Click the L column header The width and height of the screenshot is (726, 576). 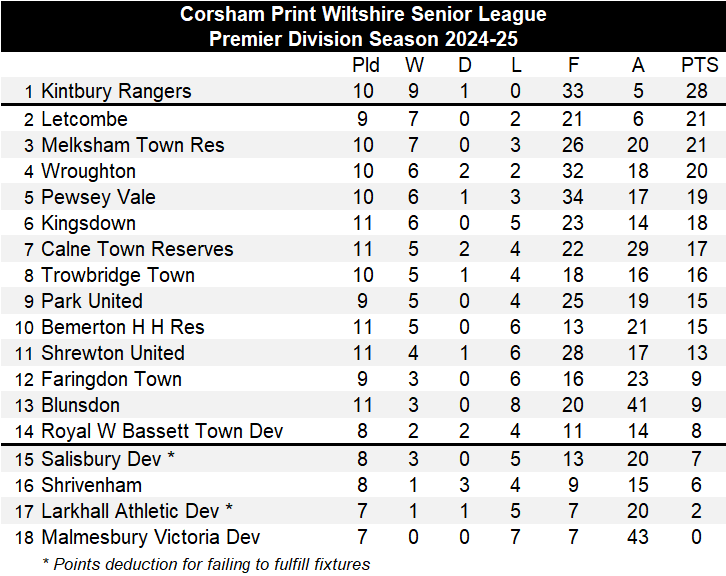click(x=515, y=66)
